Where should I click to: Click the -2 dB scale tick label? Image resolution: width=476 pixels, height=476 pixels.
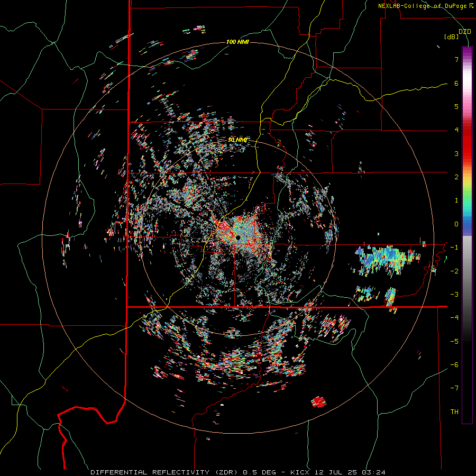[x=454, y=271]
